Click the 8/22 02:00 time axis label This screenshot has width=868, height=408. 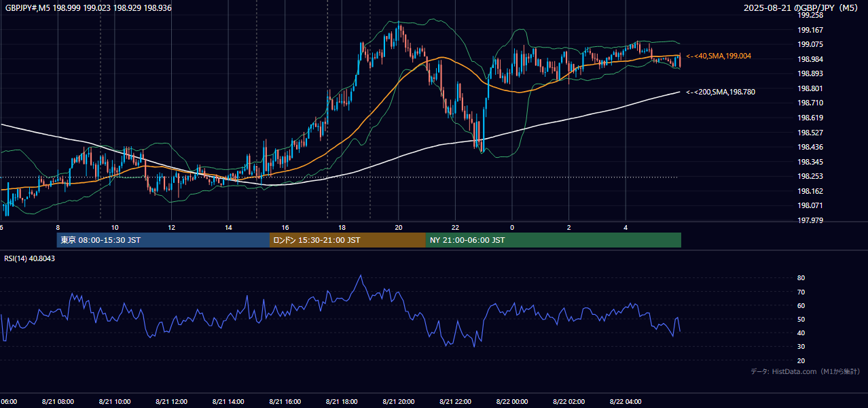[569, 402]
